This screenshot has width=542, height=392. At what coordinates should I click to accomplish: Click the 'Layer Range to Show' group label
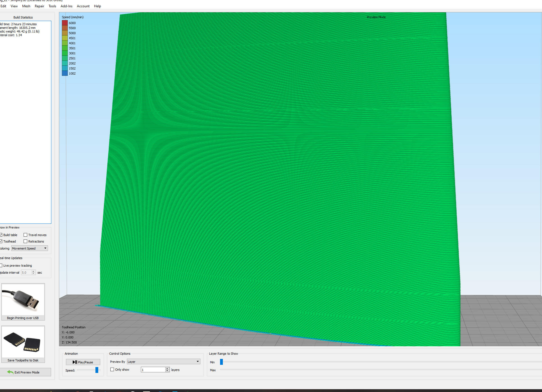click(223, 354)
